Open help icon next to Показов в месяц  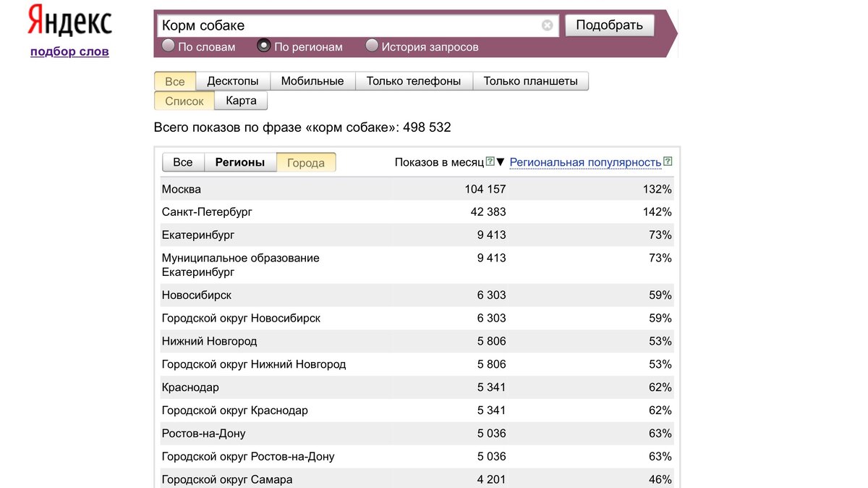(490, 161)
